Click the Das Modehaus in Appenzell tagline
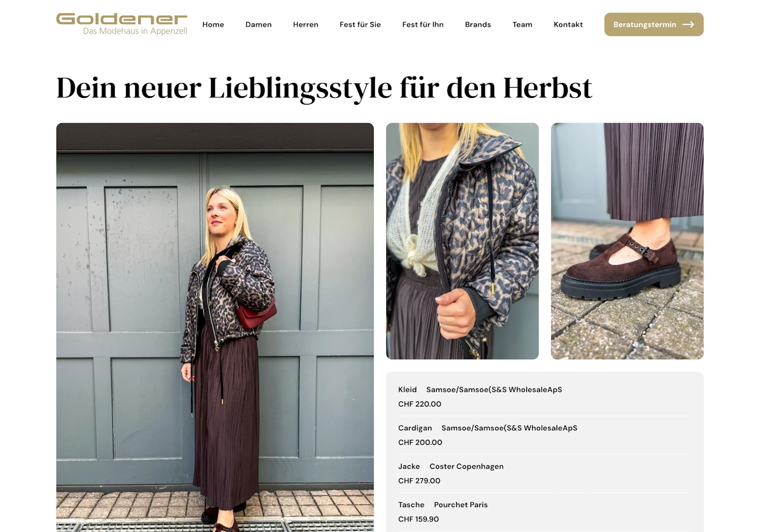This screenshot has width=760, height=532. [x=135, y=31]
